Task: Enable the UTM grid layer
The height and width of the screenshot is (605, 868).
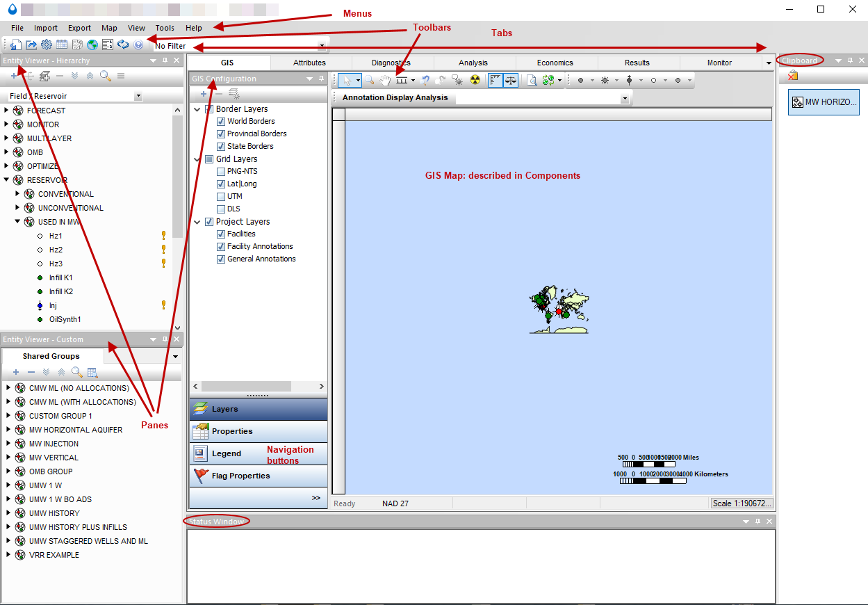Action: [x=221, y=196]
